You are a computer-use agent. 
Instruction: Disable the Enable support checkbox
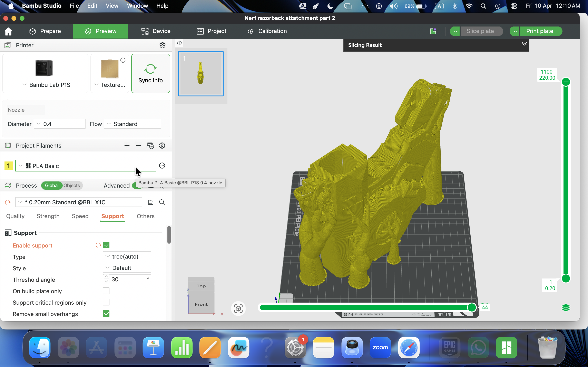coord(106,245)
